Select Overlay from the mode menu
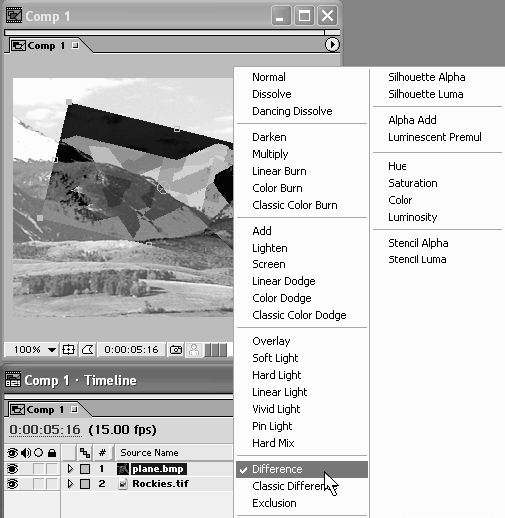This screenshot has width=505, height=518. click(x=271, y=341)
